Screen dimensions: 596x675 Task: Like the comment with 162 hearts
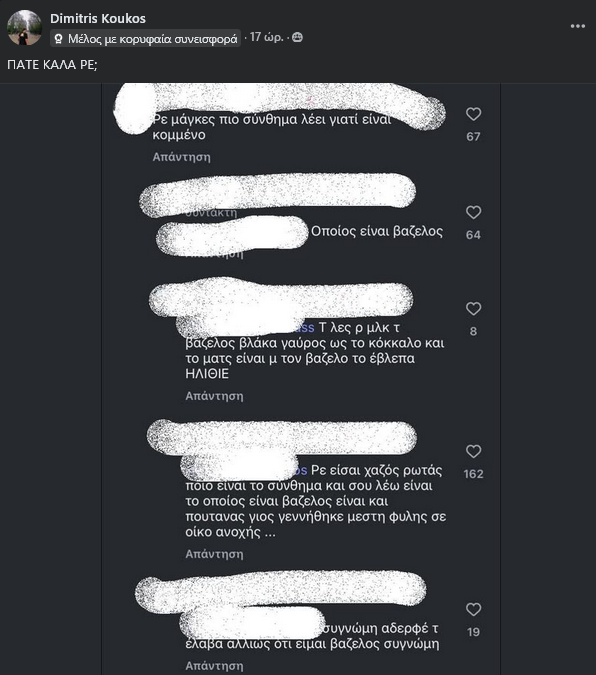[x=473, y=451]
